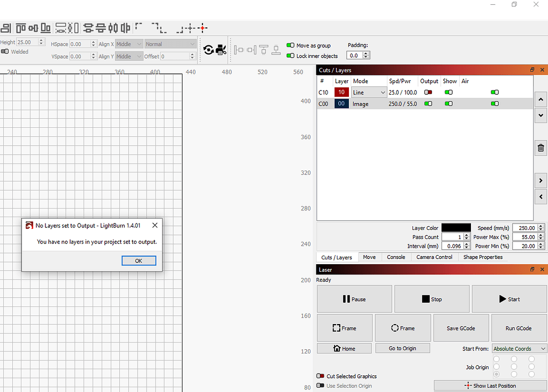Screen dimensions: 548x392
Task: Open the Align X dropdown
Action: 129,44
